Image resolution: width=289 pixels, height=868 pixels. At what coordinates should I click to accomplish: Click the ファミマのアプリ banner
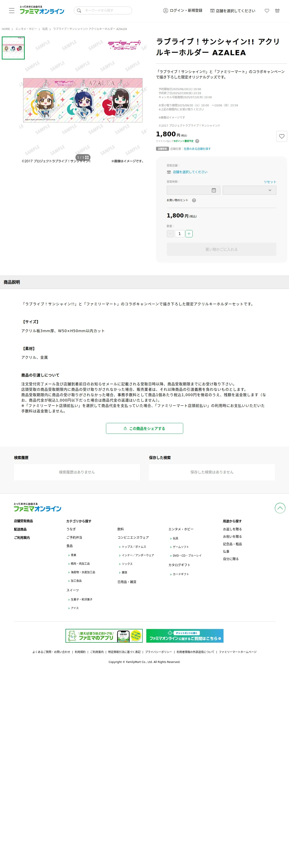point(104,635)
